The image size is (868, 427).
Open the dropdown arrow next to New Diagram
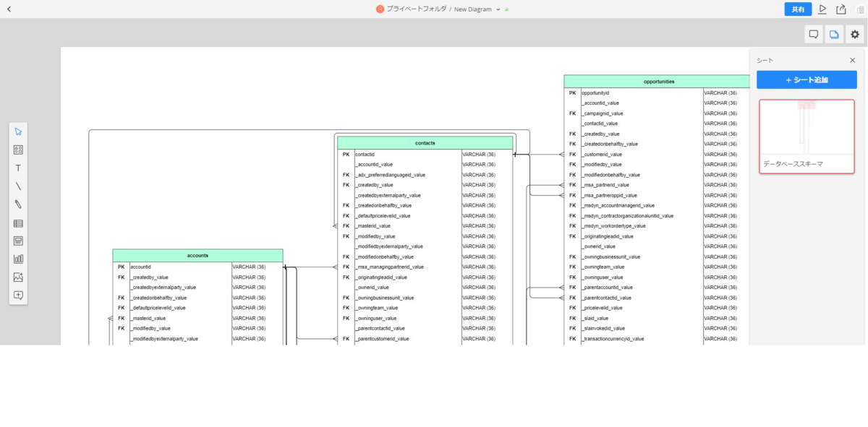498,9
